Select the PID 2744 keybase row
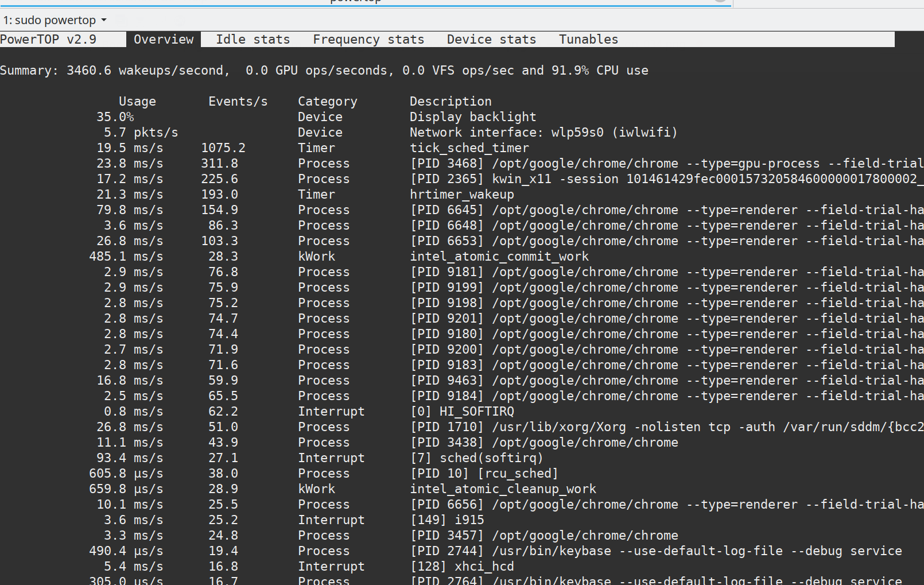The image size is (924, 585). pos(462,551)
